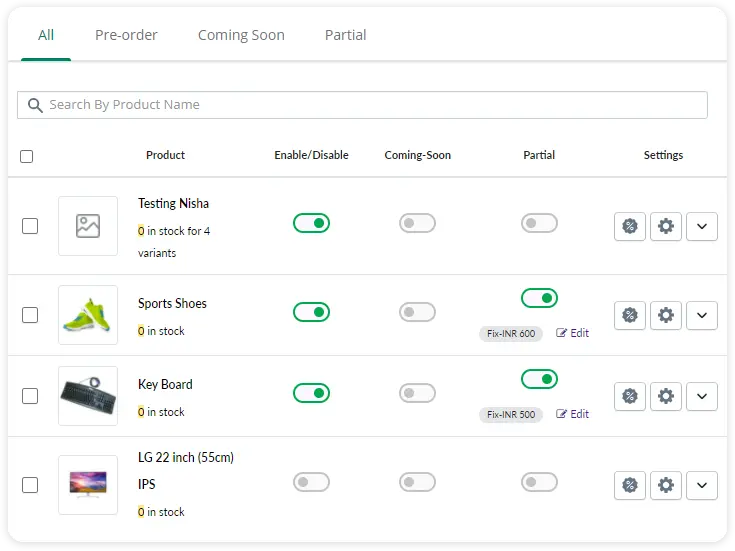
Task: Open the Coming Soon tab
Action: 241,35
